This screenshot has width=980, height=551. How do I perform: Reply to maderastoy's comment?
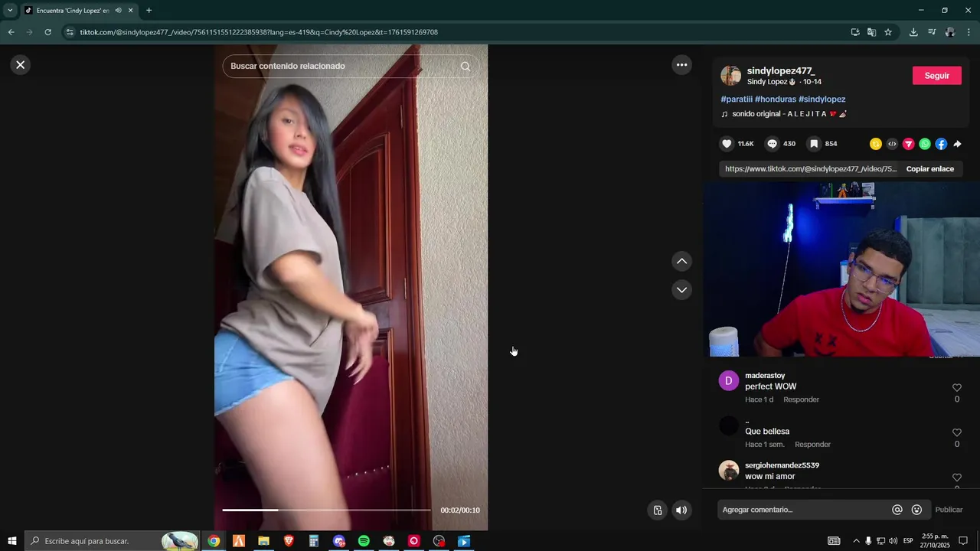[x=801, y=399]
